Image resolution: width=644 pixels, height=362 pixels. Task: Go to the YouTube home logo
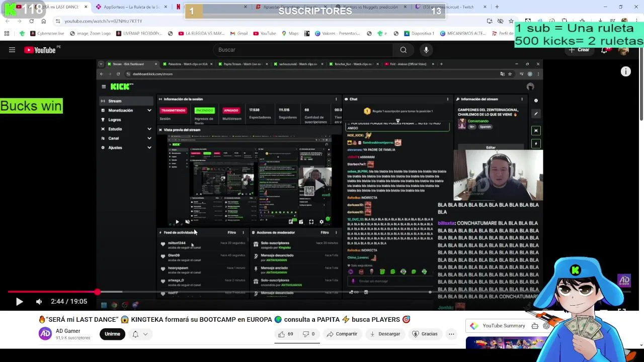[40, 50]
